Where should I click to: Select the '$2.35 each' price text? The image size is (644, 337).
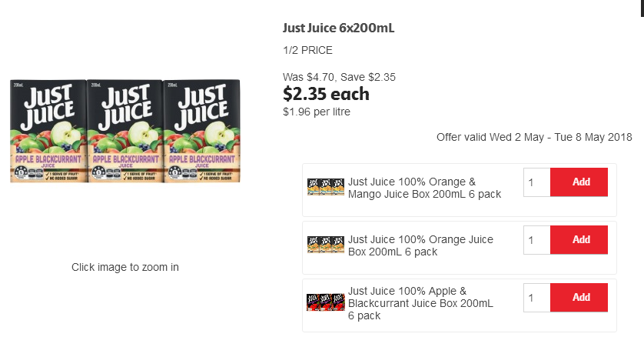click(326, 94)
